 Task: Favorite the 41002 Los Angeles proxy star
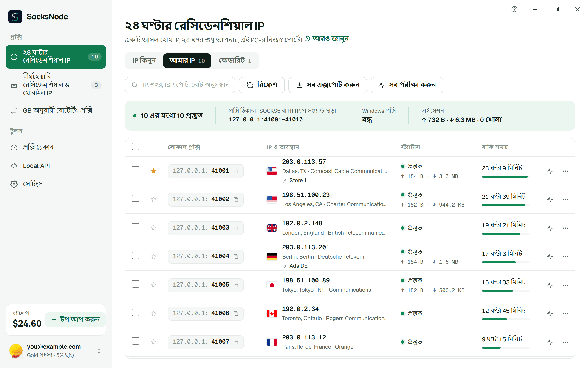(154, 199)
